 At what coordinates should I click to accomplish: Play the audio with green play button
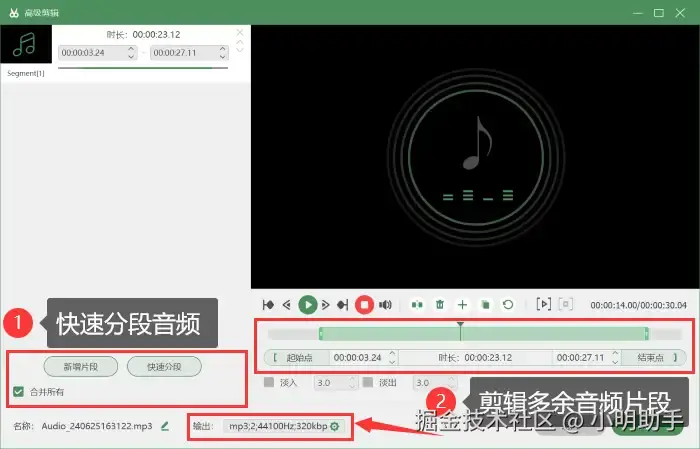(308, 305)
